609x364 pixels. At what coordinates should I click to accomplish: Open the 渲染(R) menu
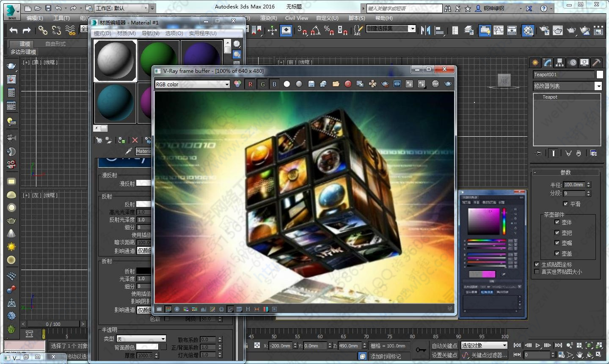pos(268,18)
